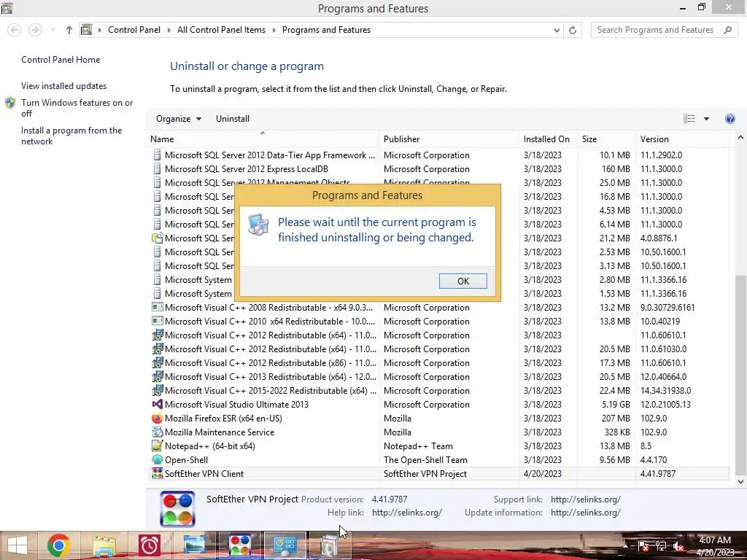
Task: Expand the chevron after All Control Panel Items
Action: point(274,30)
